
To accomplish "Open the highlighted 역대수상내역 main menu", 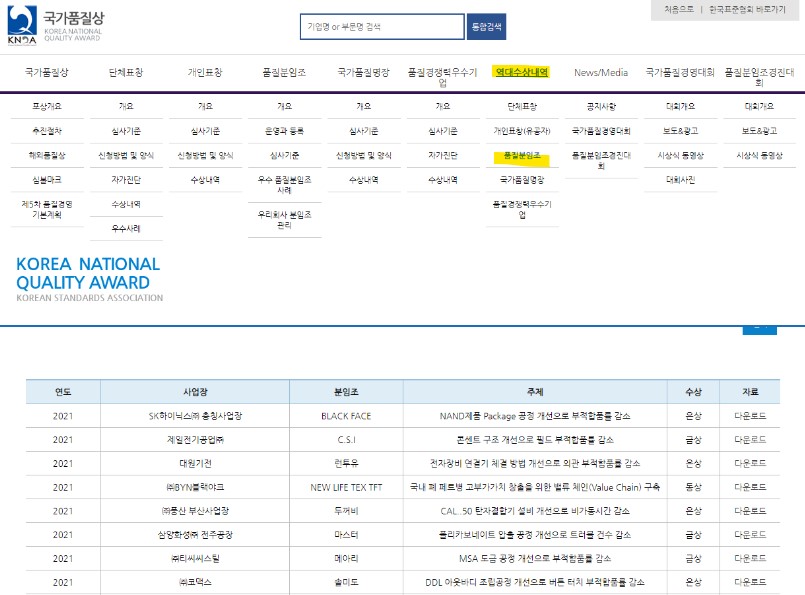I will click(x=522, y=72).
